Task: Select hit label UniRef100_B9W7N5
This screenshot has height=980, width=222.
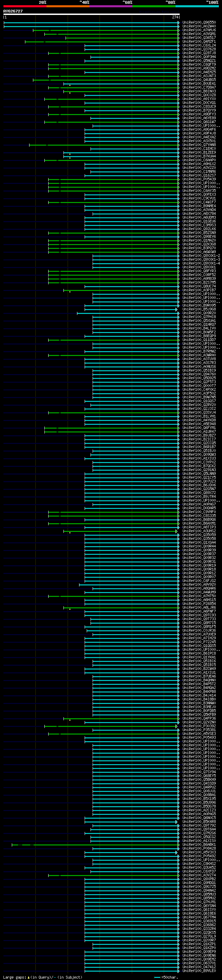Action: 199,397
